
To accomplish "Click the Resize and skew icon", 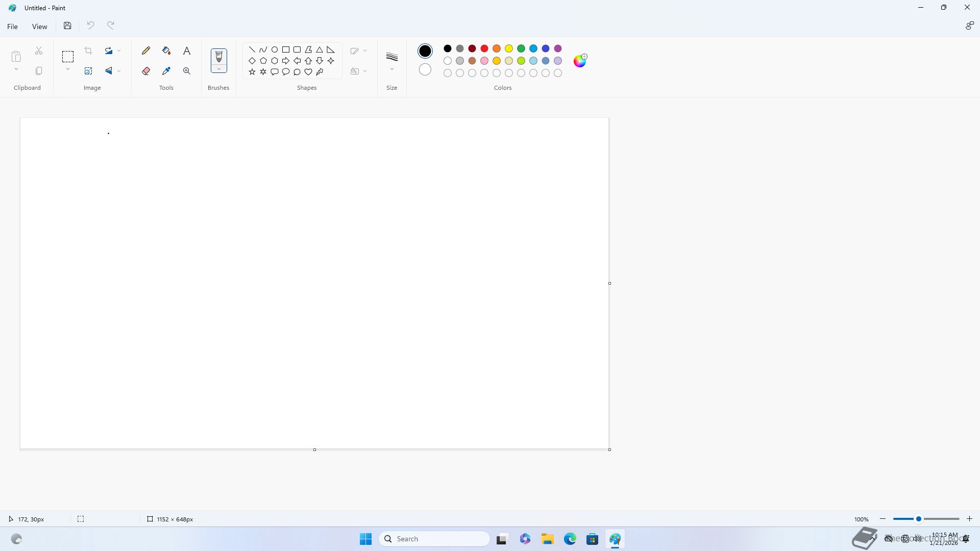I will point(88,71).
